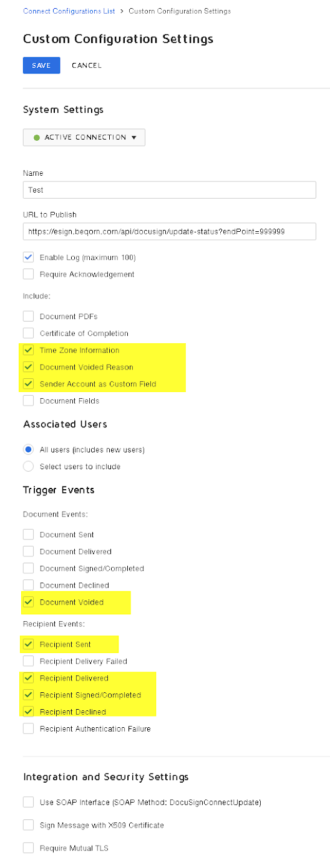Uncheck the Enable Log checkbox
Image resolution: width=330 pixels, height=868 pixels.
28,257
